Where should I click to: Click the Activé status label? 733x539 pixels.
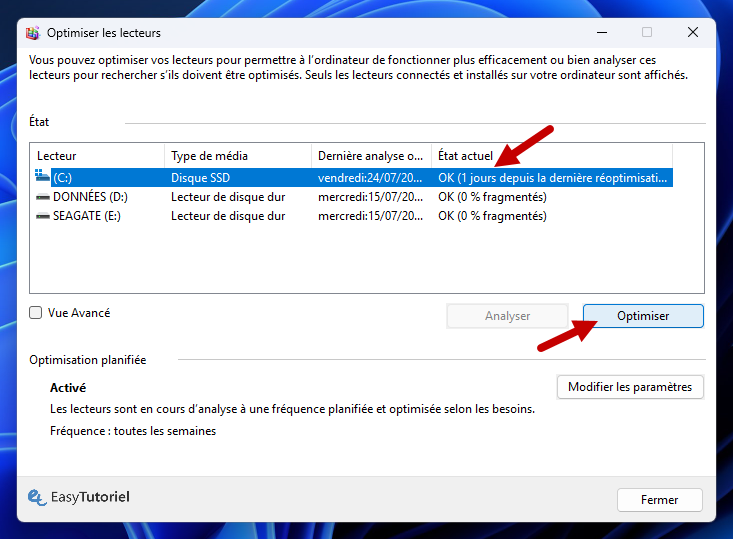(x=68, y=388)
